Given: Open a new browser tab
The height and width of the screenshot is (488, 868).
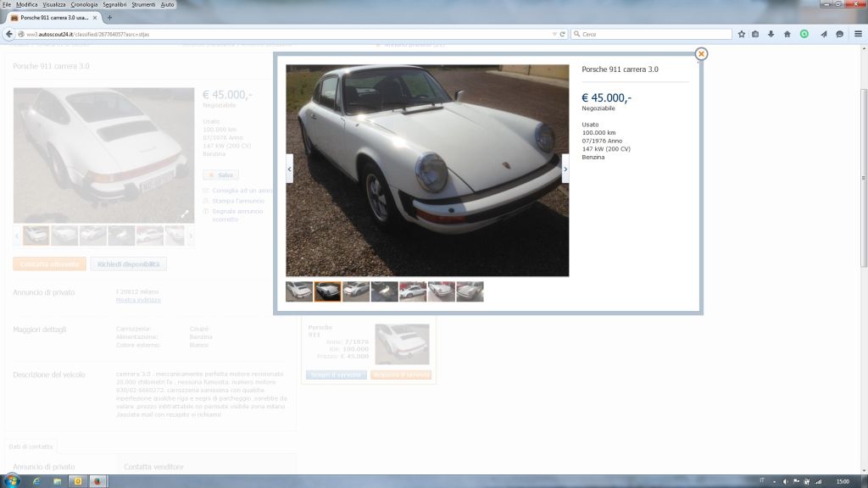Looking at the screenshot, I should pyautogui.click(x=109, y=18).
